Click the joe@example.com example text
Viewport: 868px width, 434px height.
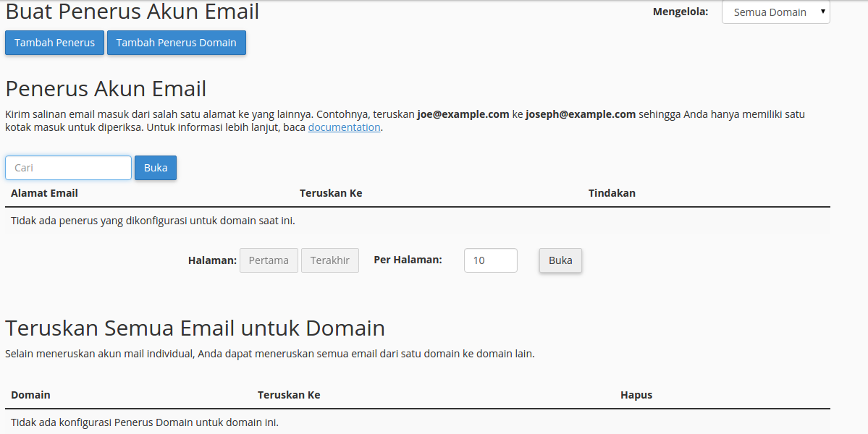463,114
